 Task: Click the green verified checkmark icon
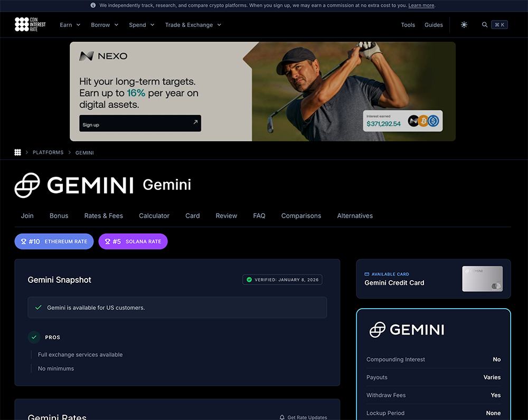pyautogui.click(x=249, y=280)
